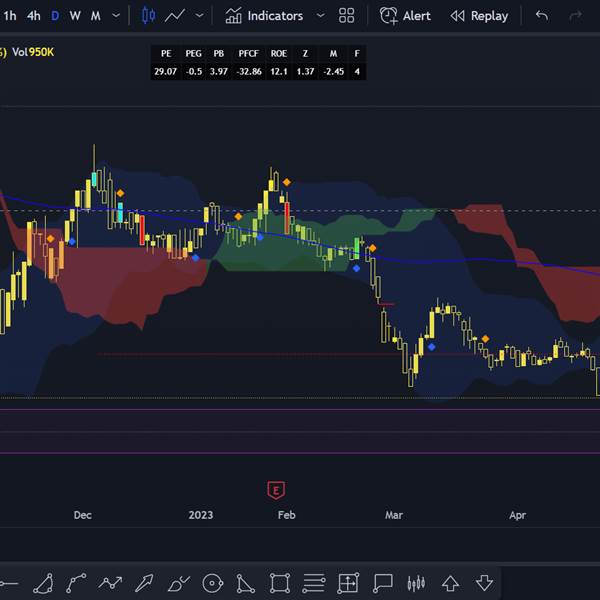The height and width of the screenshot is (600, 600).
Task: Click the PFCF column header
Action: (249, 54)
